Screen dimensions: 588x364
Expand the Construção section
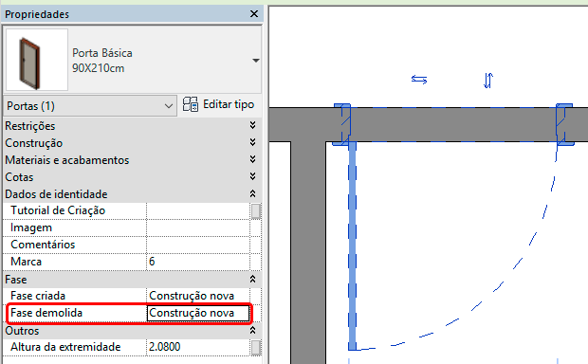[253, 142]
